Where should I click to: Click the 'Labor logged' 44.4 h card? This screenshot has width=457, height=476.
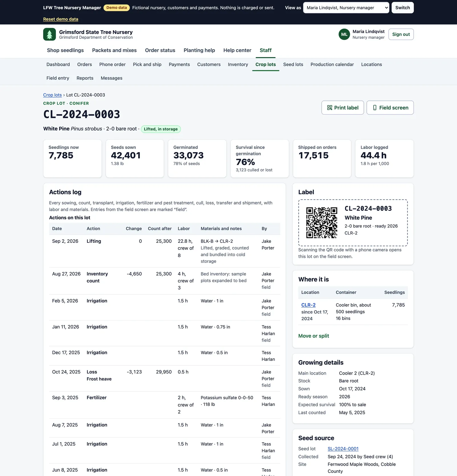(x=384, y=158)
